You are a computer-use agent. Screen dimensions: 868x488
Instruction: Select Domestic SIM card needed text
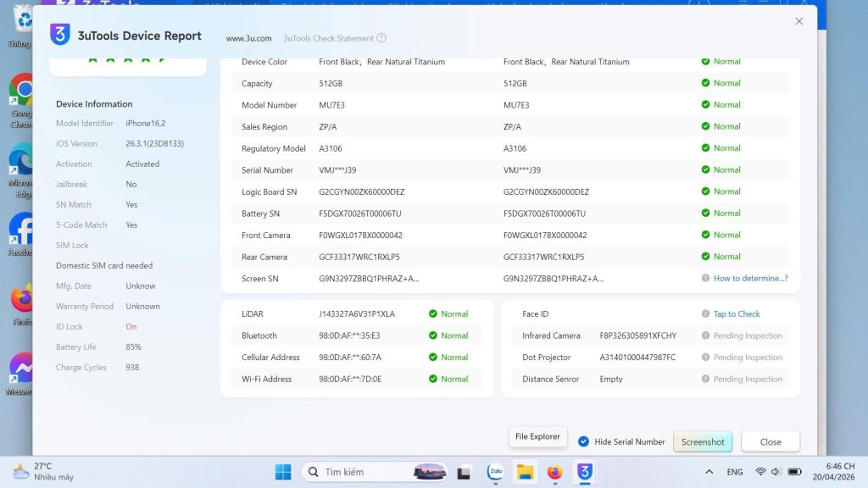pyautogui.click(x=104, y=265)
